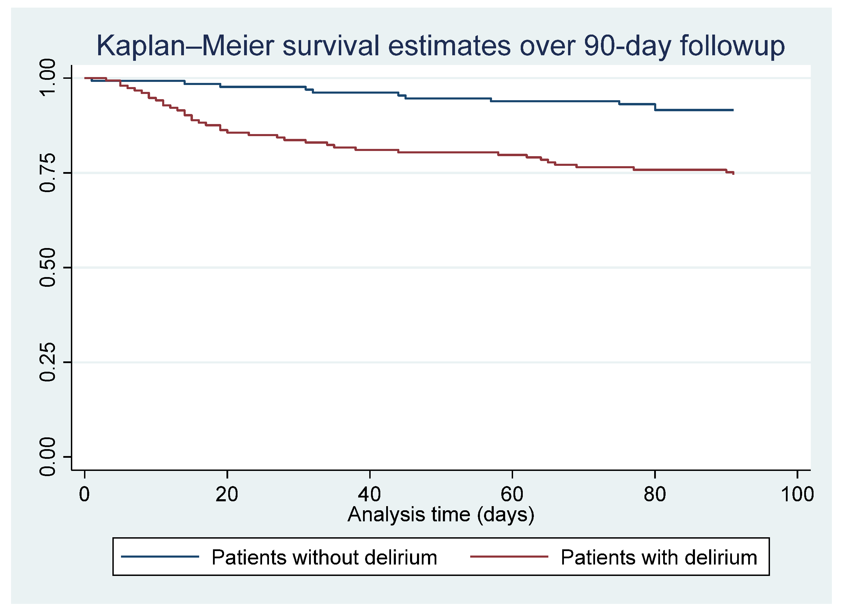Click the 0.75 y-axis tick label

coord(47,173)
